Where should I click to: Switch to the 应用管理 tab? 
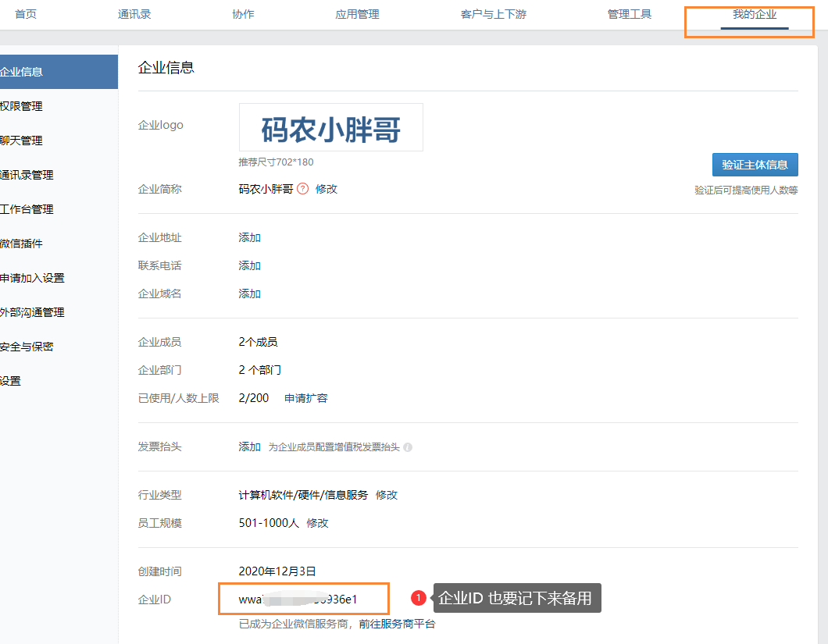(357, 14)
